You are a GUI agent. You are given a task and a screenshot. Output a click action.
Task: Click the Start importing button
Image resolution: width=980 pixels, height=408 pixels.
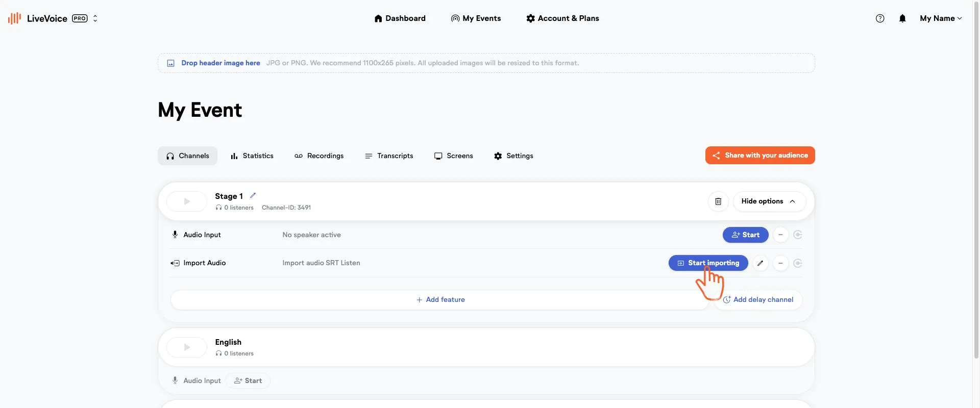tap(708, 263)
